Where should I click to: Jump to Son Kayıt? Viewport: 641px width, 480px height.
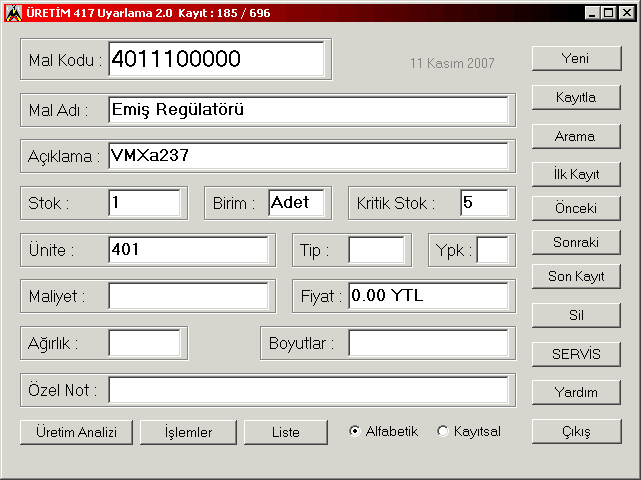(575, 276)
